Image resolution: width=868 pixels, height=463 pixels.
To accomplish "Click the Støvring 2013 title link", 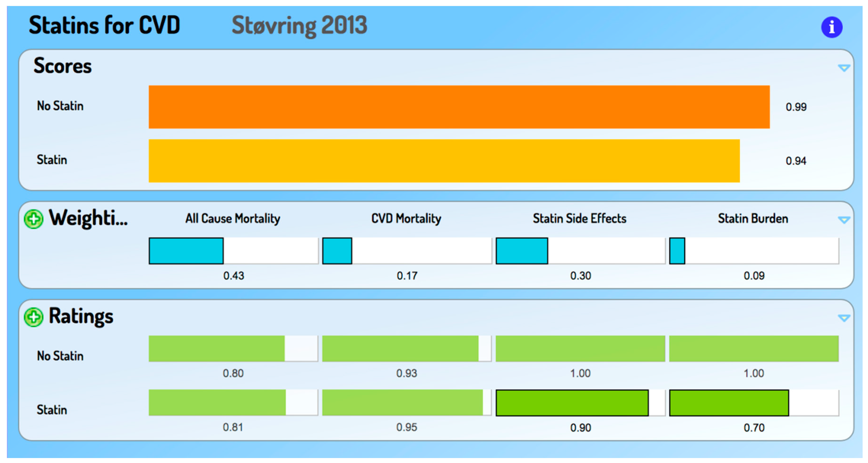I will [x=299, y=26].
